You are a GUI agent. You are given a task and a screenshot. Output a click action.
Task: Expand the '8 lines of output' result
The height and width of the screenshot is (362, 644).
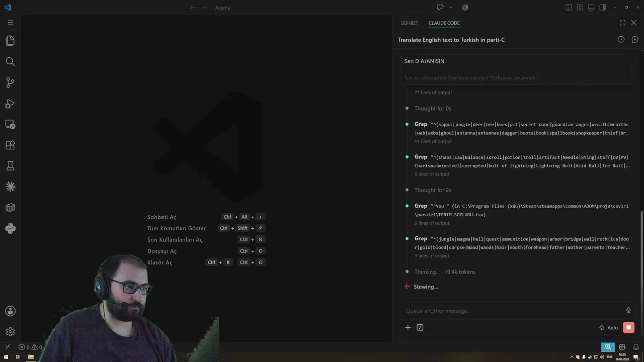pyautogui.click(x=432, y=174)
